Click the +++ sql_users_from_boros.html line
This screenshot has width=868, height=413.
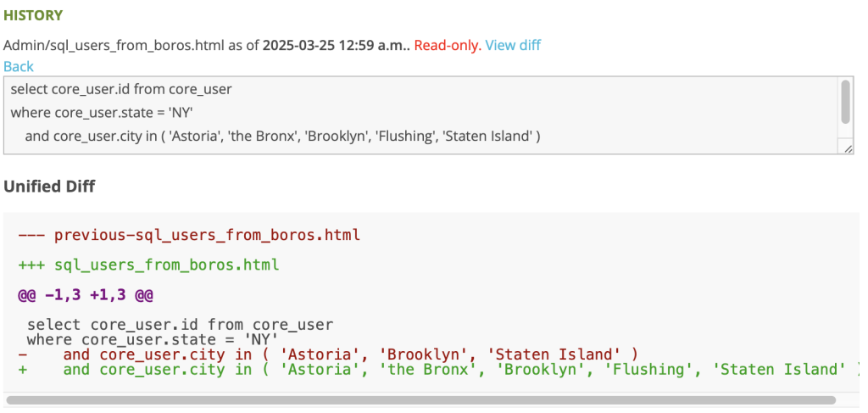(148, 265)
